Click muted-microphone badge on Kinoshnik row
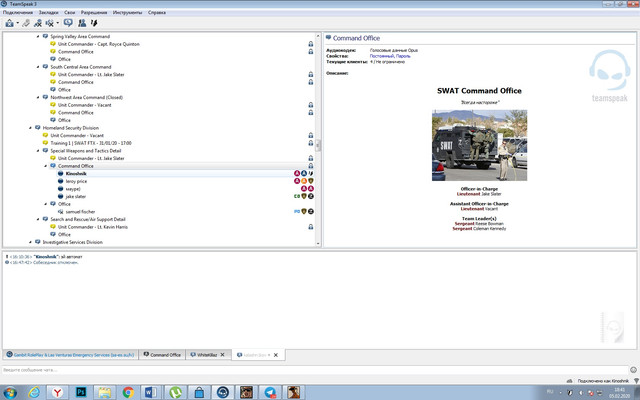 coord(311,173)
